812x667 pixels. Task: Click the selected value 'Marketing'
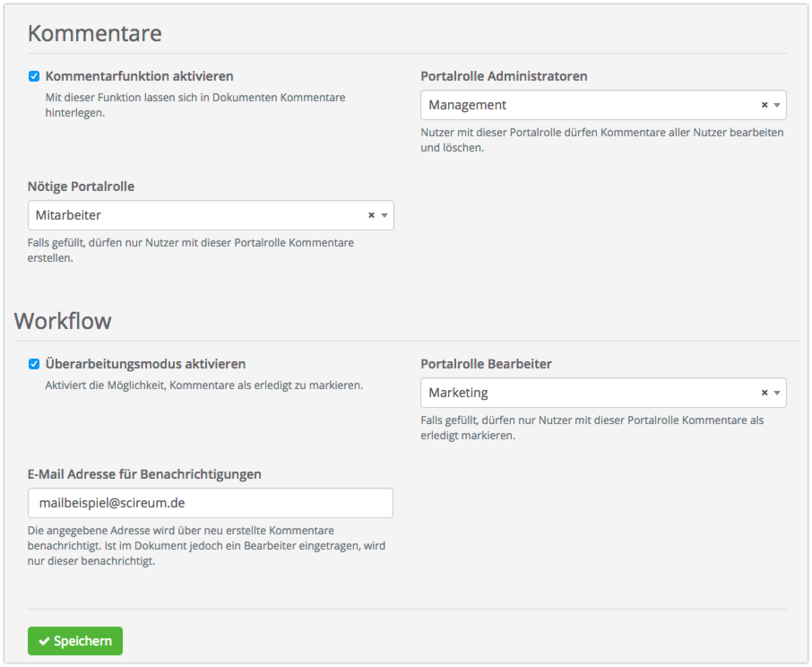(458, 393)
